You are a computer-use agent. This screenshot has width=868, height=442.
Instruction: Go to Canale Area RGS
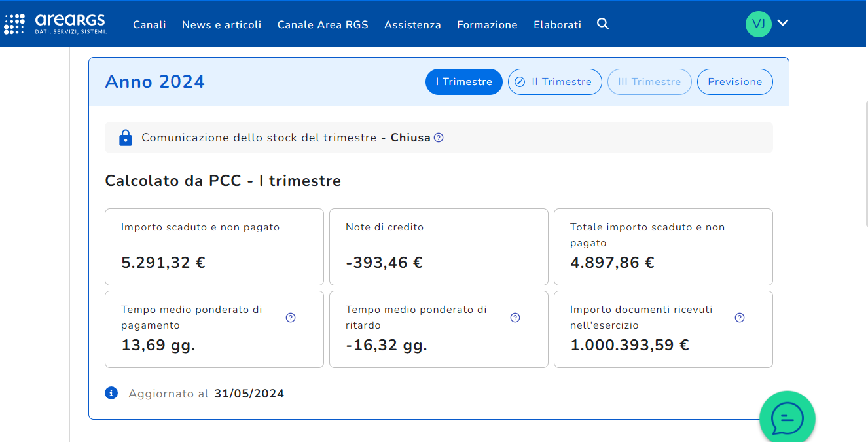click(x=323, y=25)
